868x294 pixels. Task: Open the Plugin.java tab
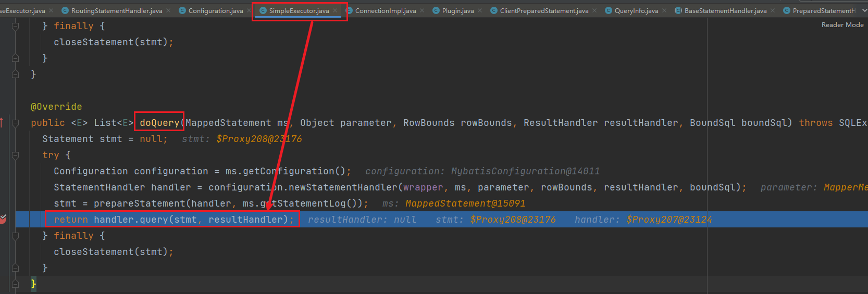click(457, 10)
